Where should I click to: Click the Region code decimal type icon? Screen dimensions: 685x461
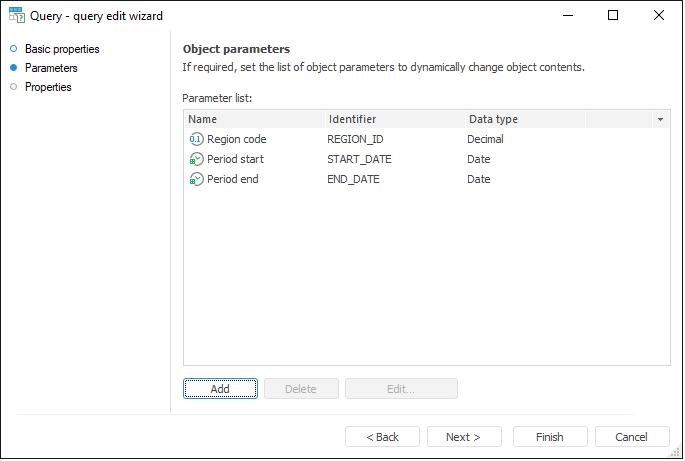pos(196,140)
